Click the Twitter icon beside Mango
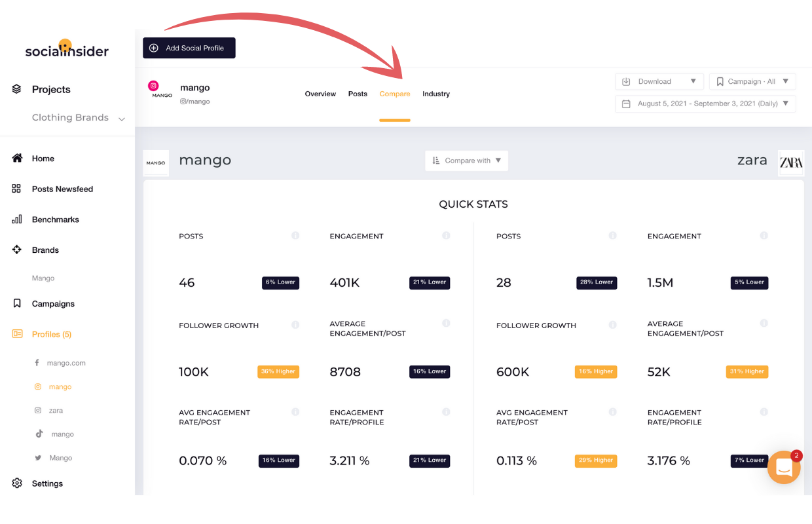The image size is (812, 524). tap(39, 458)
